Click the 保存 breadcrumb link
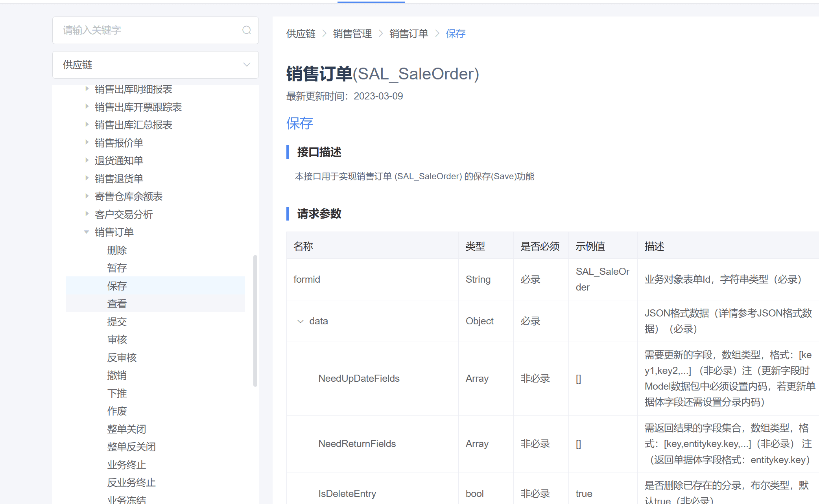Image resolution: width=819 pixels, height=504 pixels. click(x=456, y=34)
